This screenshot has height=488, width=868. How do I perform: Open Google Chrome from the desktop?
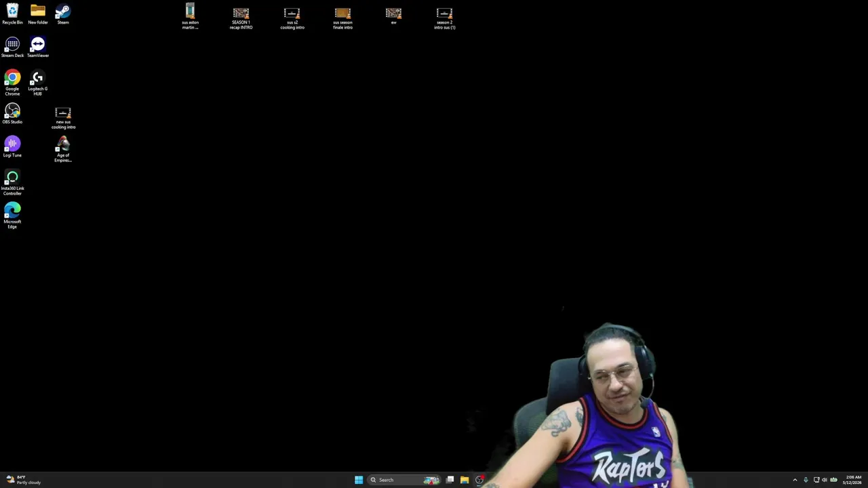(12, 83)
